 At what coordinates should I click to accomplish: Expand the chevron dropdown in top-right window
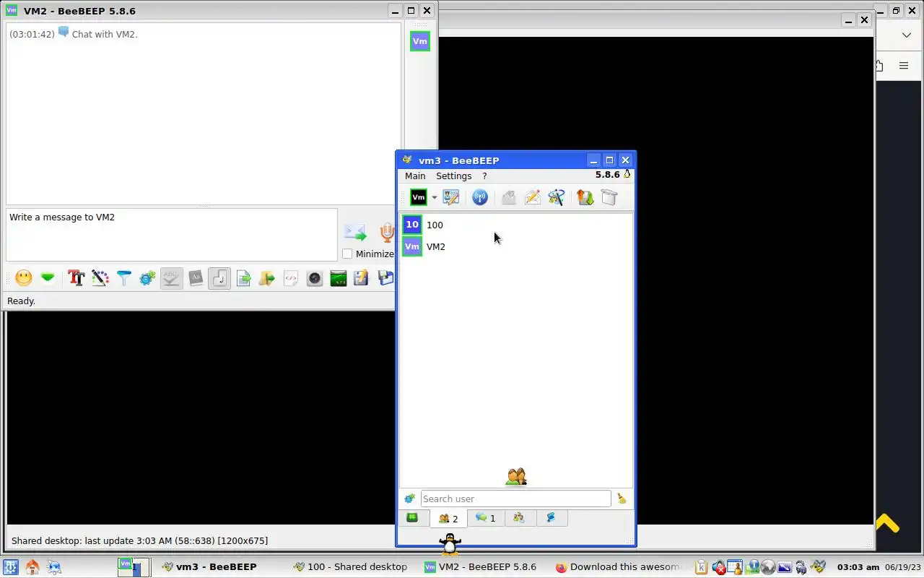(907, 35)
